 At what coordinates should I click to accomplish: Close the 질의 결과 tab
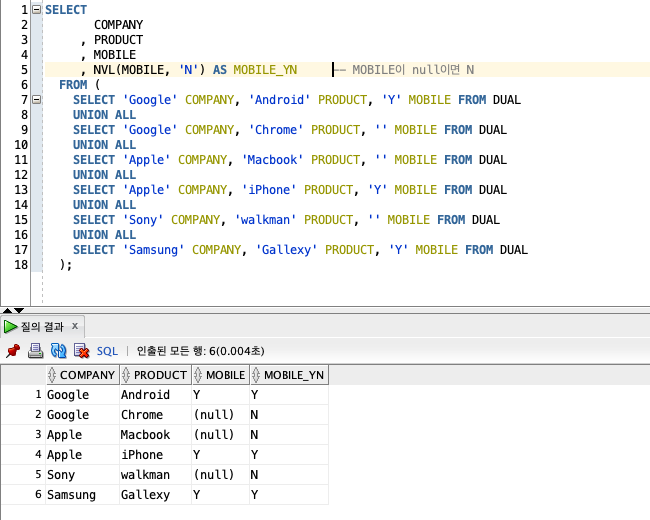click(x=75, y=326)
